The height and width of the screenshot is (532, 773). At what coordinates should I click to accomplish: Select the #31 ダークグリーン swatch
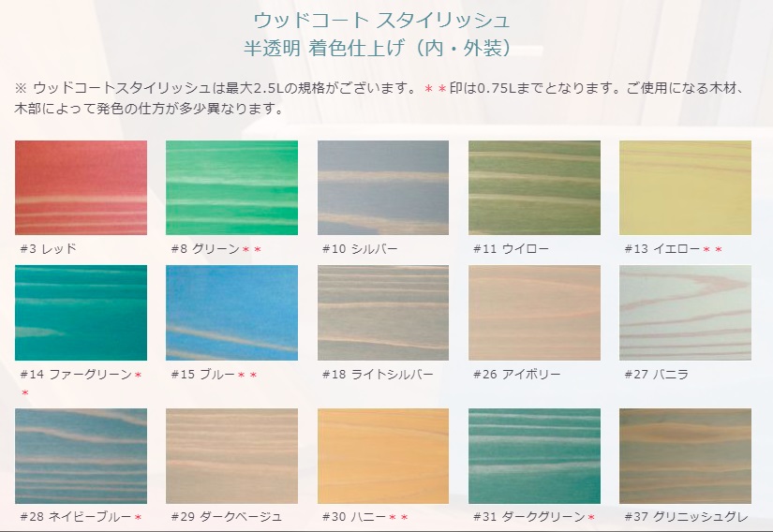534,456
